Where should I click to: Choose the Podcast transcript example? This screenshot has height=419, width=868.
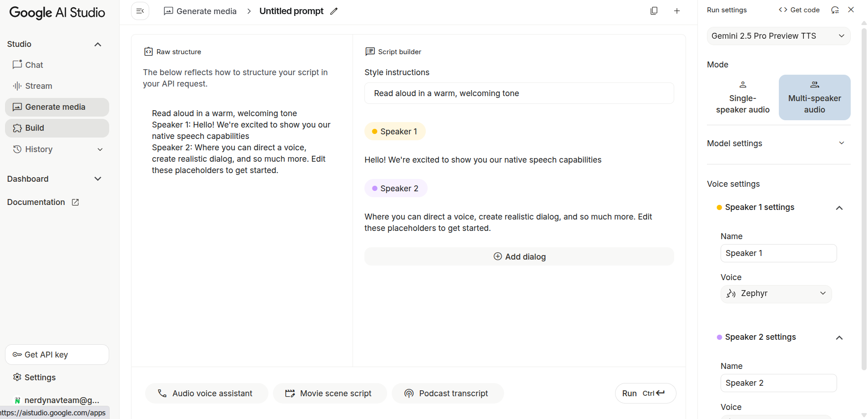448,393
